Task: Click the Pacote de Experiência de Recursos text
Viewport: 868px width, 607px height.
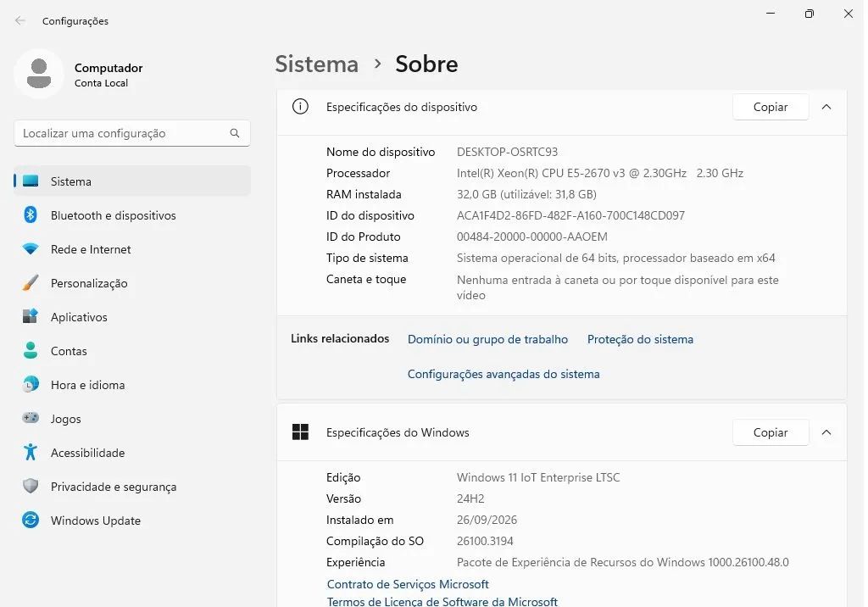Action: [x=623, y=562]
